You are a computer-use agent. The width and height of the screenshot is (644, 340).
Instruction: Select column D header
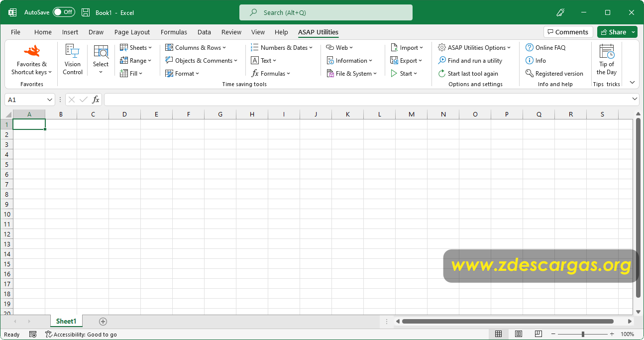coord(124,114)
